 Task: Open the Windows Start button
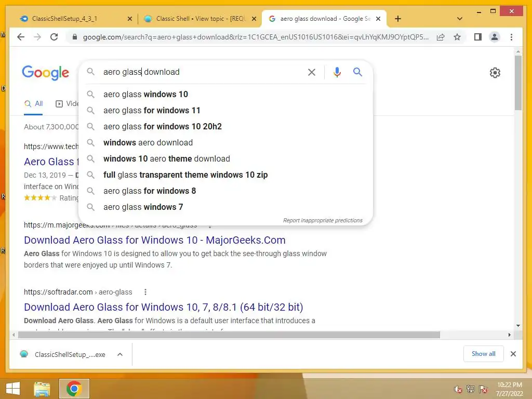pos(13,389)
